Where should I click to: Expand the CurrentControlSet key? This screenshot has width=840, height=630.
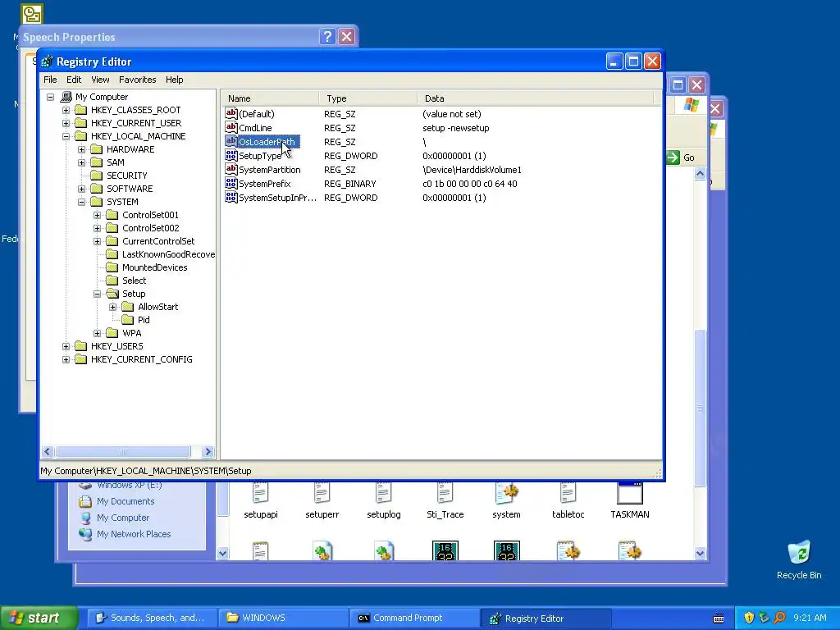click(x=97, y=241)
